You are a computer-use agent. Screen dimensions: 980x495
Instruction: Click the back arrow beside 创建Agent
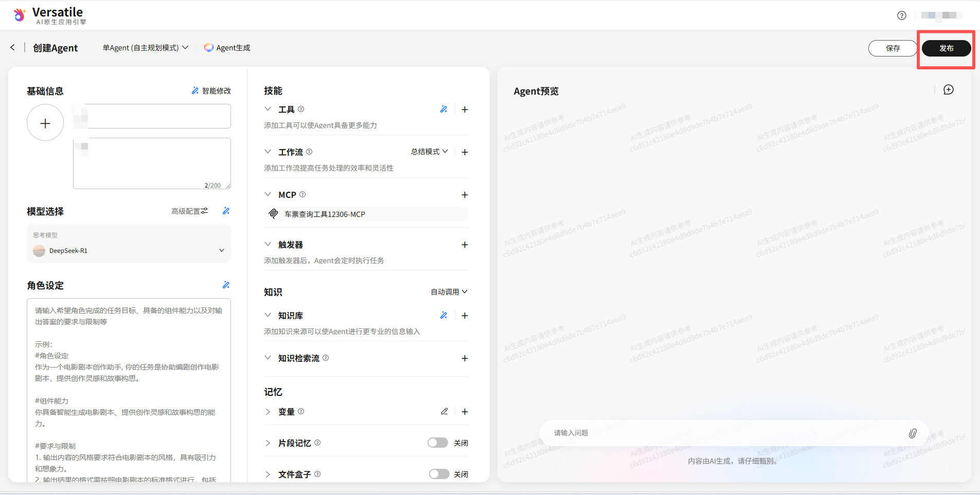[12, 47]
